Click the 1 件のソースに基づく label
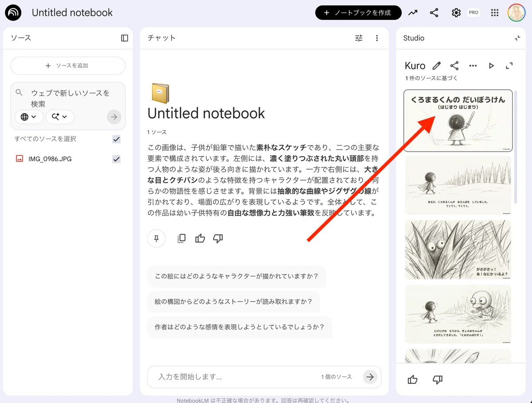 tap(431, 78)
